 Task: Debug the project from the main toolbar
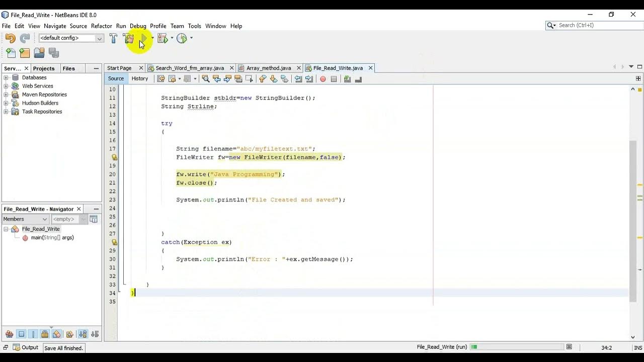162,38
